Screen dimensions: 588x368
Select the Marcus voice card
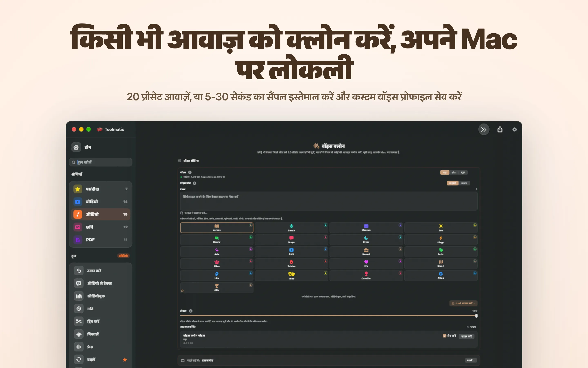coord(366,228)
